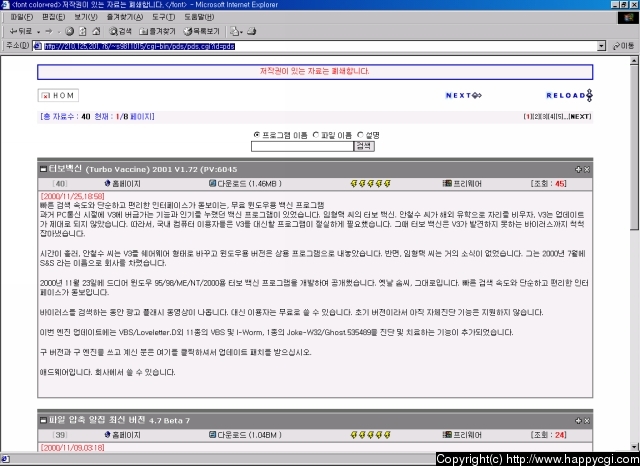Open the 도구(T) menu

(163, 17)
